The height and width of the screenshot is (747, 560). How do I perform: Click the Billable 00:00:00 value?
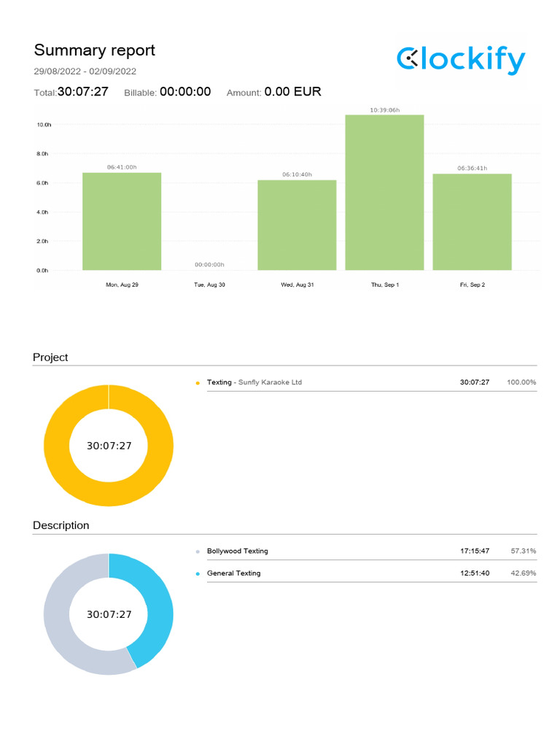pos(185,91)
